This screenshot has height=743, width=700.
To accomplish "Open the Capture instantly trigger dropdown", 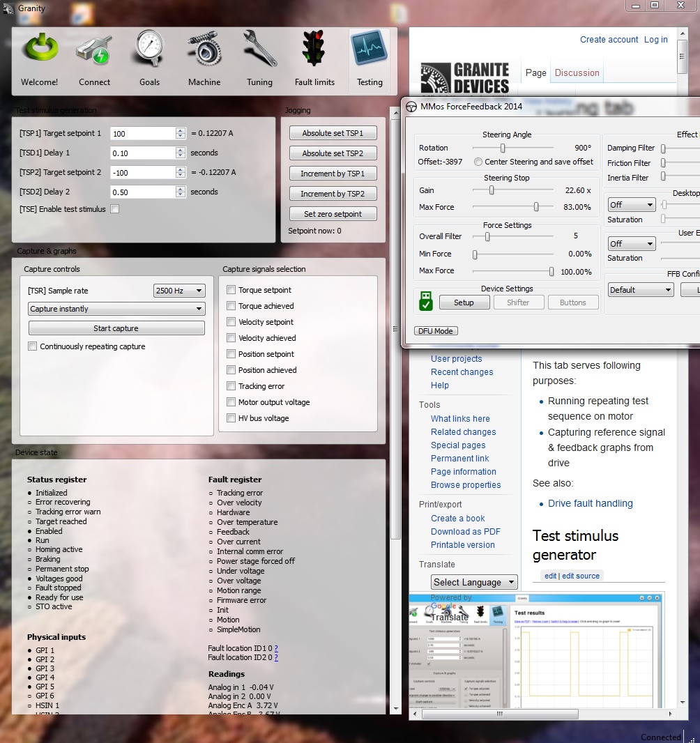I will click(x=116, y=309).
